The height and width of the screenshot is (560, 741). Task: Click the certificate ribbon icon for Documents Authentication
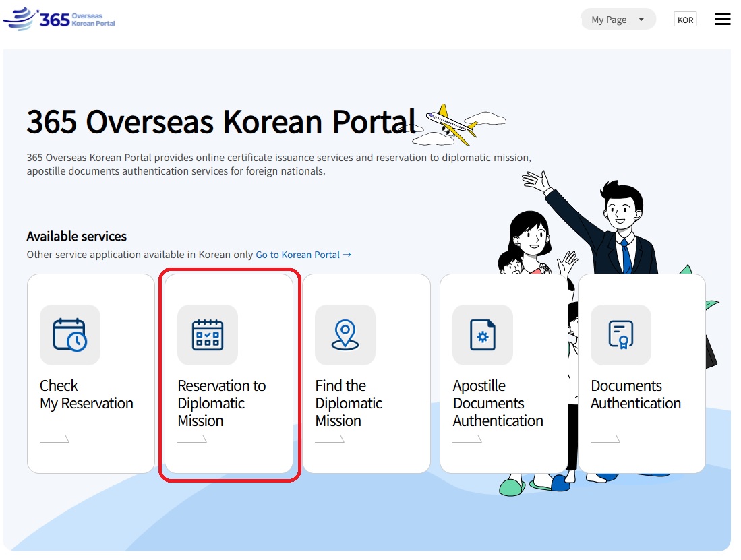coord(621,335)
